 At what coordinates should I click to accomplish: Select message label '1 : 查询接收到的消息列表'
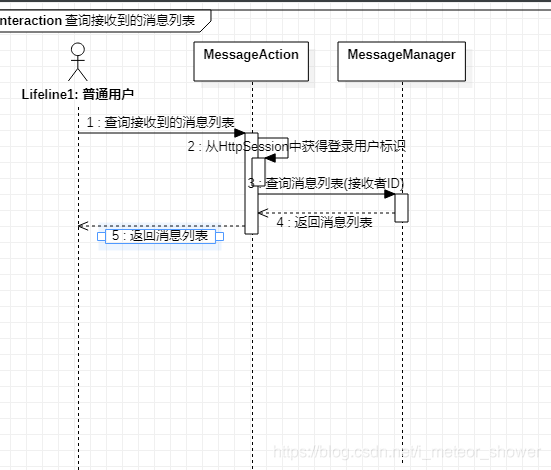point(161,122)
